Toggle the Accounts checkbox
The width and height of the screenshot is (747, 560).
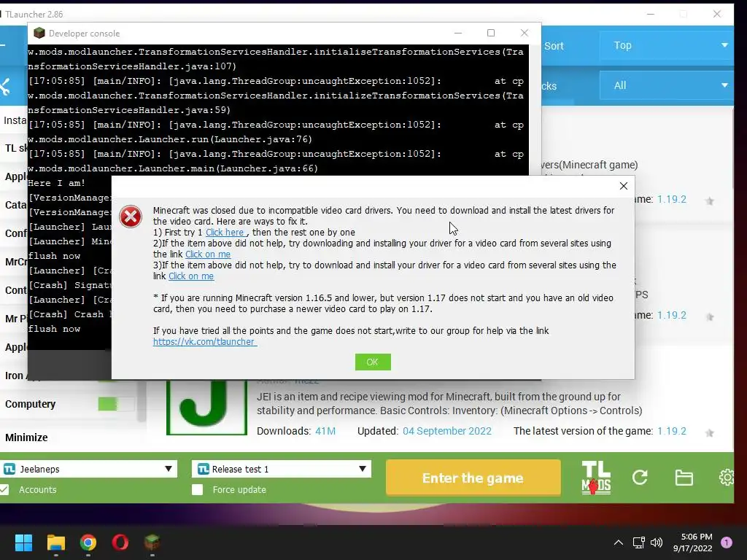point(4,489)
